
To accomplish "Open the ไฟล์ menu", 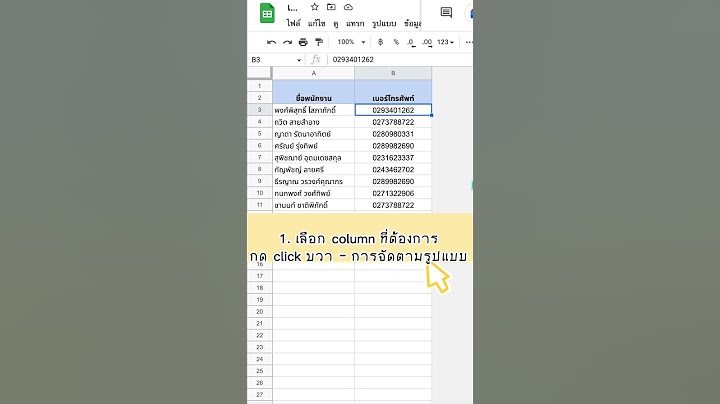I will tap(293, 23).
